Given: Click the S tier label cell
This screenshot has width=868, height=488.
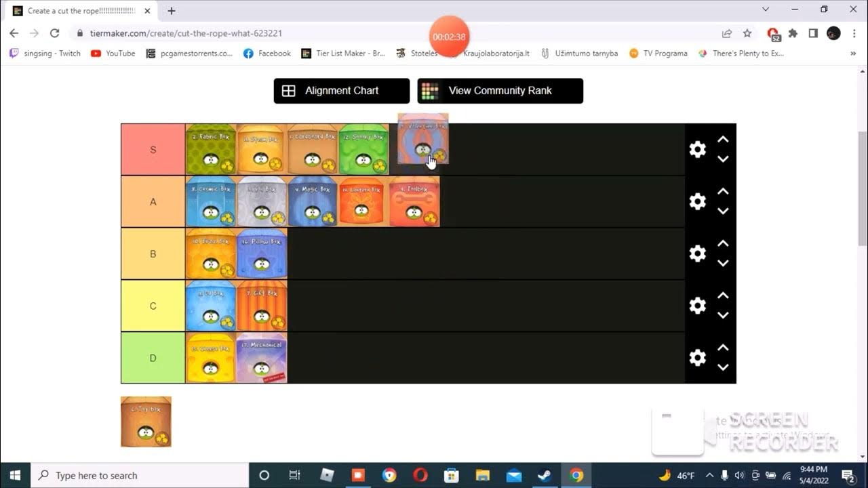Looking at the screenshot, I should (x=153, y=150).
